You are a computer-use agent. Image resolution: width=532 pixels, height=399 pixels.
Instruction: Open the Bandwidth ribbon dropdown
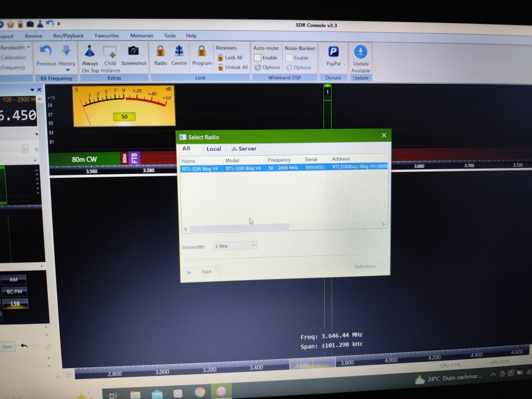[x=16, y=47]
